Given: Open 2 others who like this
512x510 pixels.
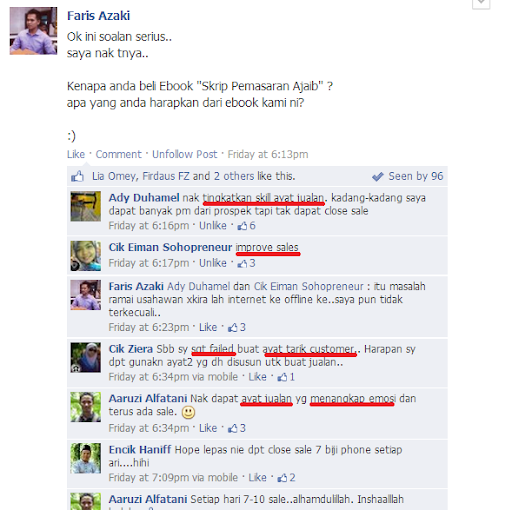Looking at the screenshot, I should [234, 176].
